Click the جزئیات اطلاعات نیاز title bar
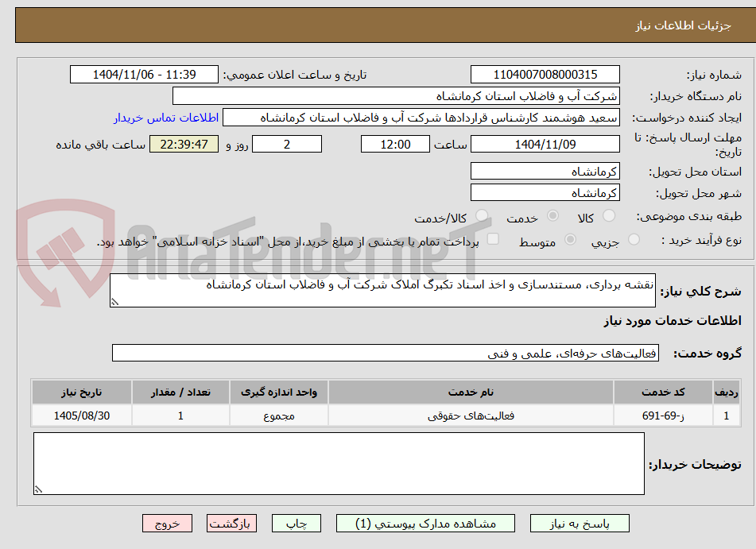 (x=378, y=25)
